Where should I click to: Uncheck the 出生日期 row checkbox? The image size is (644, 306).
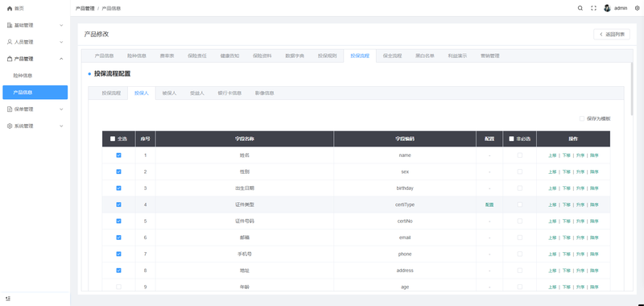pos(118,188)
